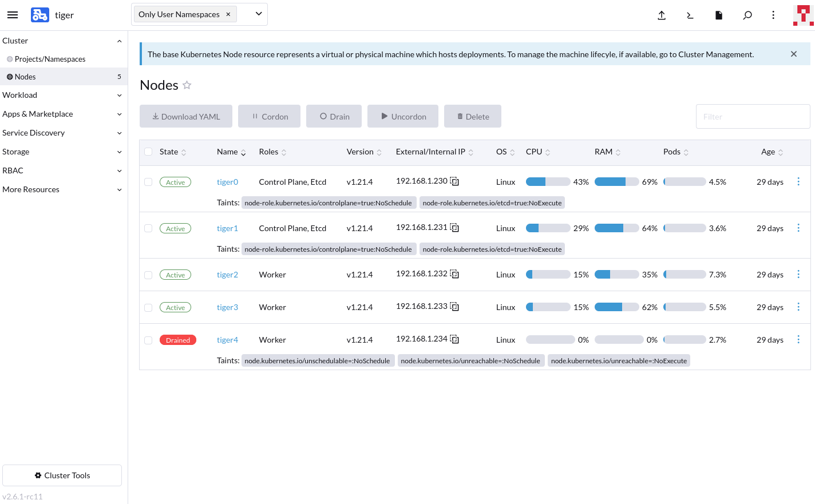815x504 pixels.
Task: Favorite the Nodes page with the star
Action: [x=187, y=85]
